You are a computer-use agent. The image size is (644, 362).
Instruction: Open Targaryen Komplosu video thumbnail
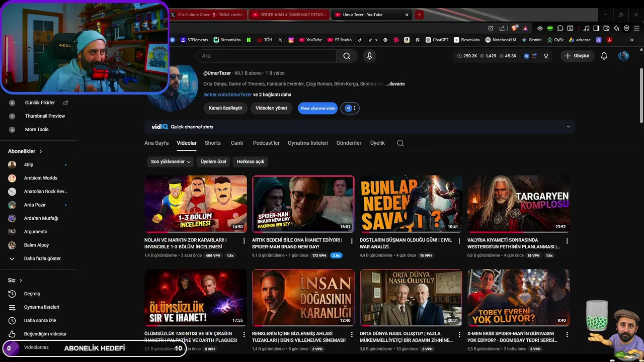(518, 204)
